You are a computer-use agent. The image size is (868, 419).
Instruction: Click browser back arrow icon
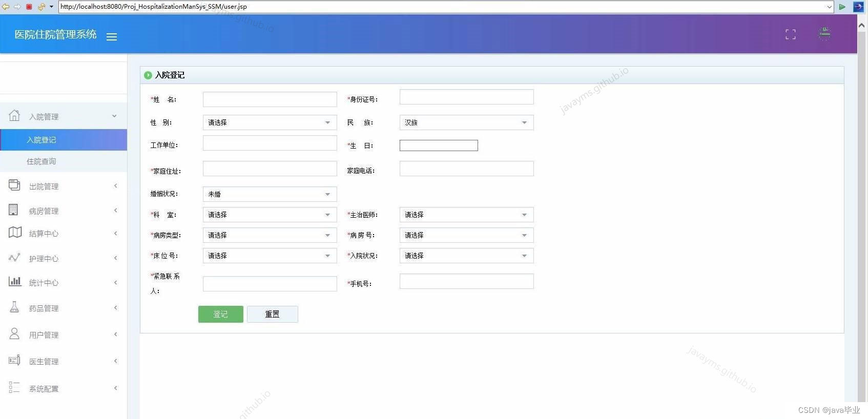coord(6,7)
